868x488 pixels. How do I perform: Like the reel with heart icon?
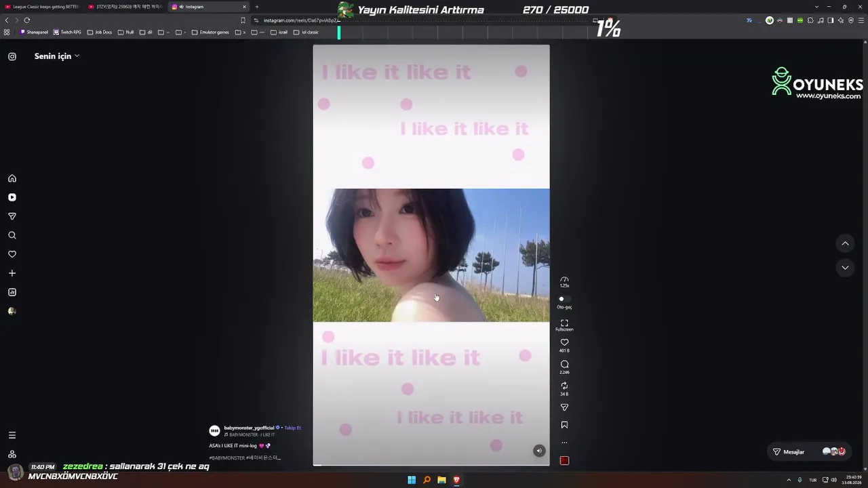point(564,342)
